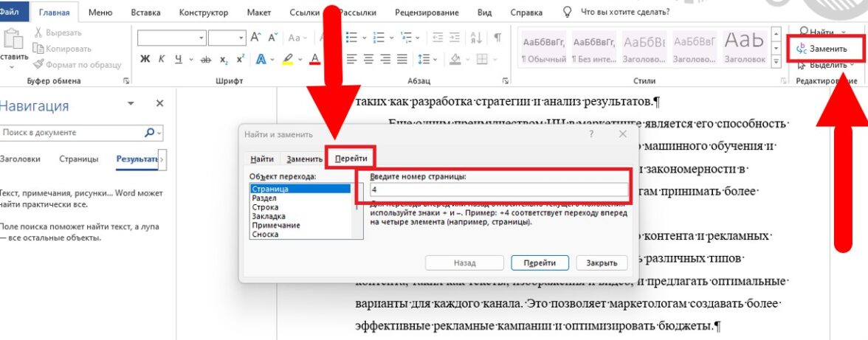This screenshot has width=868, height=340.
Task: Click the Перейти button at the dialog bottom
Action: click(540, 263)
